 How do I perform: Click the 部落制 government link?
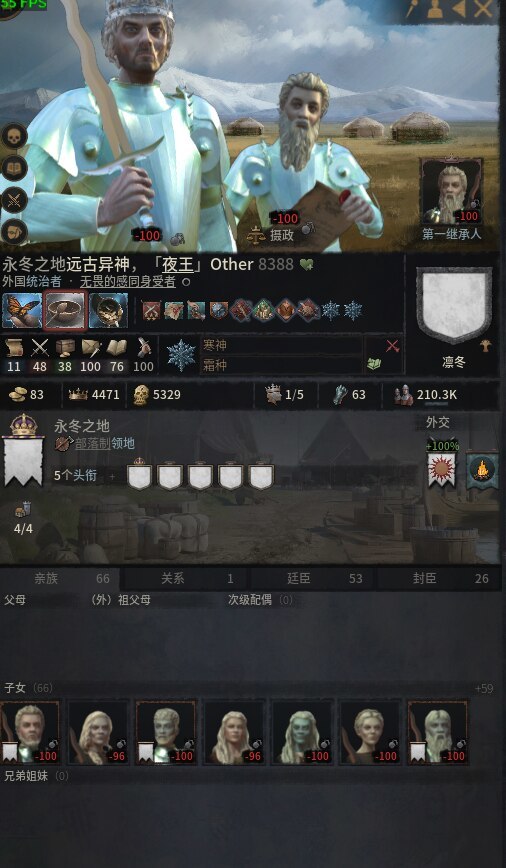tap(92, 444)
